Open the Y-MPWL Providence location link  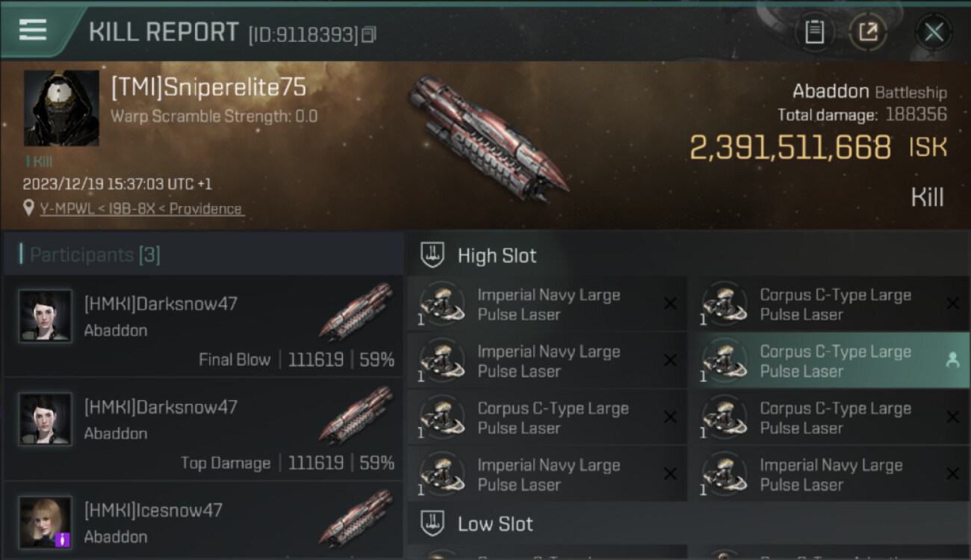point(141,208)
